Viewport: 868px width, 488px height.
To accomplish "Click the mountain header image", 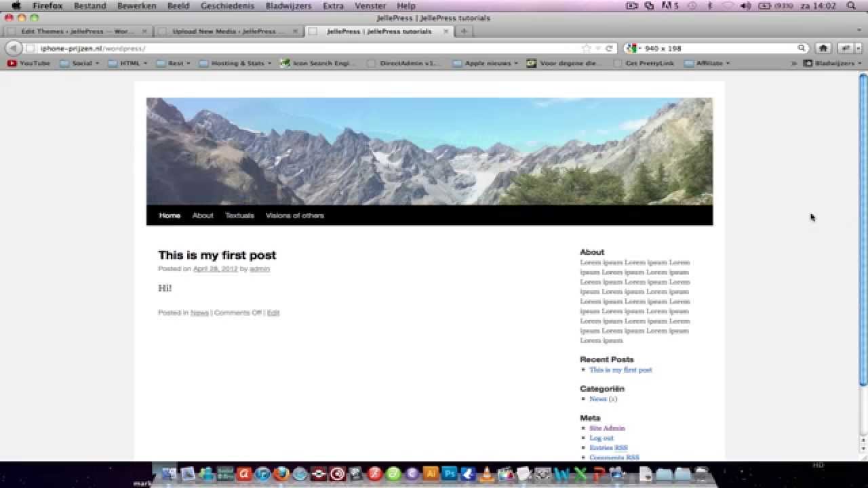I will point(429,151).
